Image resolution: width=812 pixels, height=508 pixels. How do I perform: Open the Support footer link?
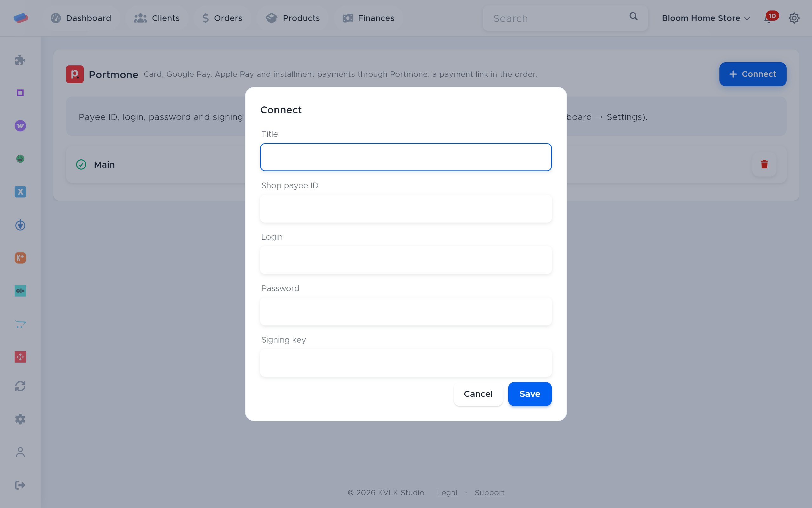489,492
